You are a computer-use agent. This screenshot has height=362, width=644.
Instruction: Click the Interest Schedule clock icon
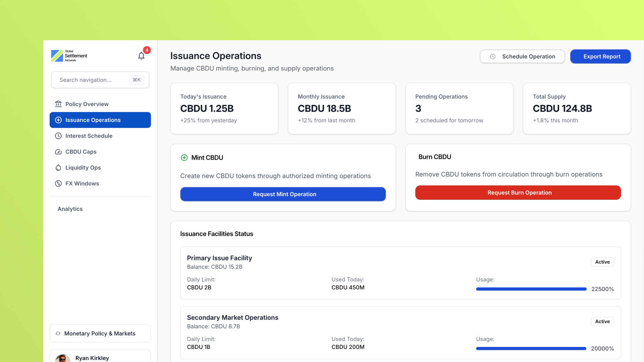[58, 136]
